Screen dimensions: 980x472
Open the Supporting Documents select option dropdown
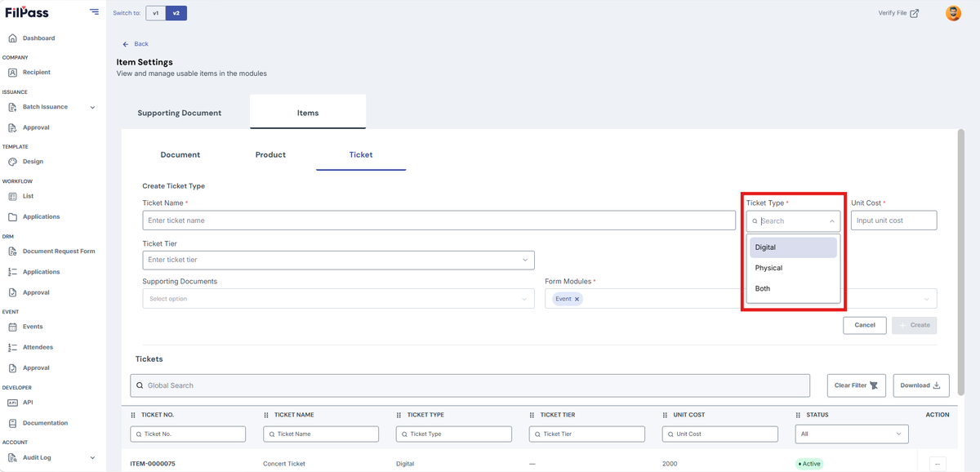(x=339, y=299)
